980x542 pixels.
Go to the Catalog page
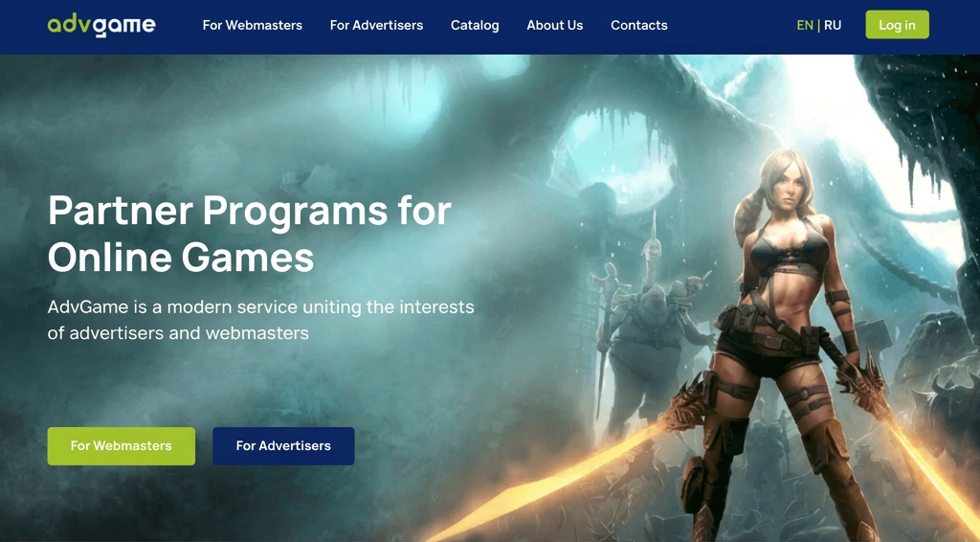475,26
